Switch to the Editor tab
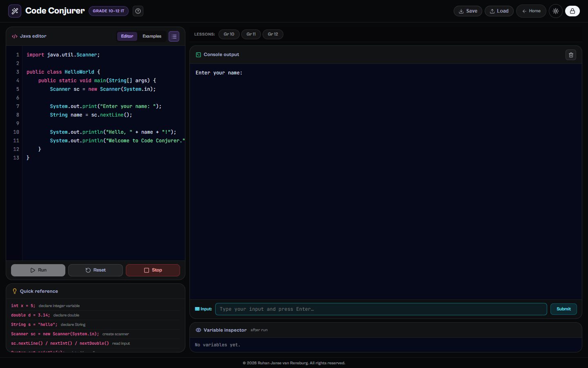This screenshot has width=588, height=368. (127, 36)
